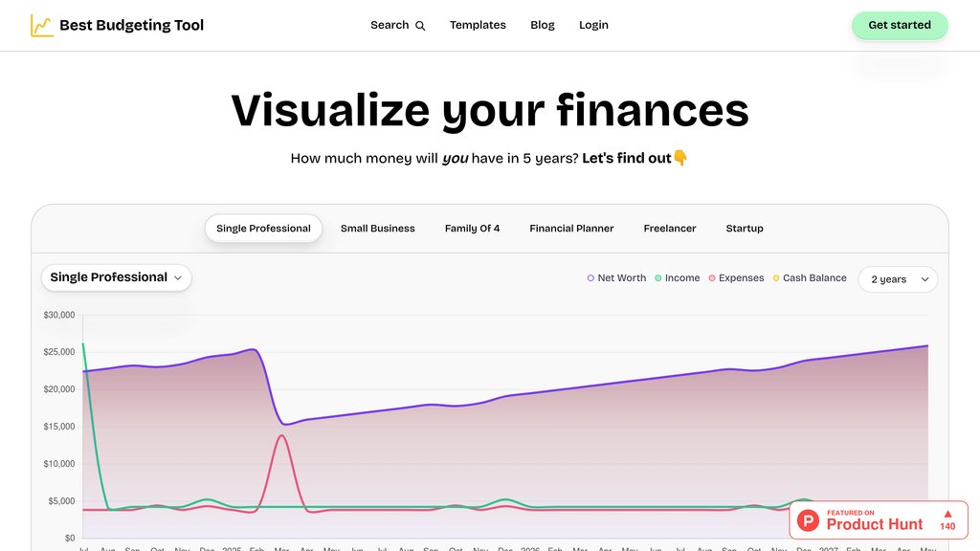Toggle the Expenses series in the legend

(x=738, y=277)
